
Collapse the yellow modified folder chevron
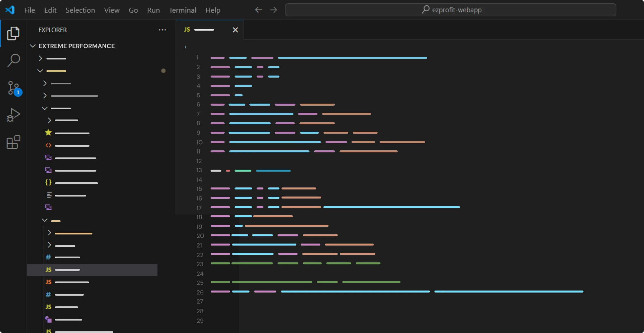[40, 71]
